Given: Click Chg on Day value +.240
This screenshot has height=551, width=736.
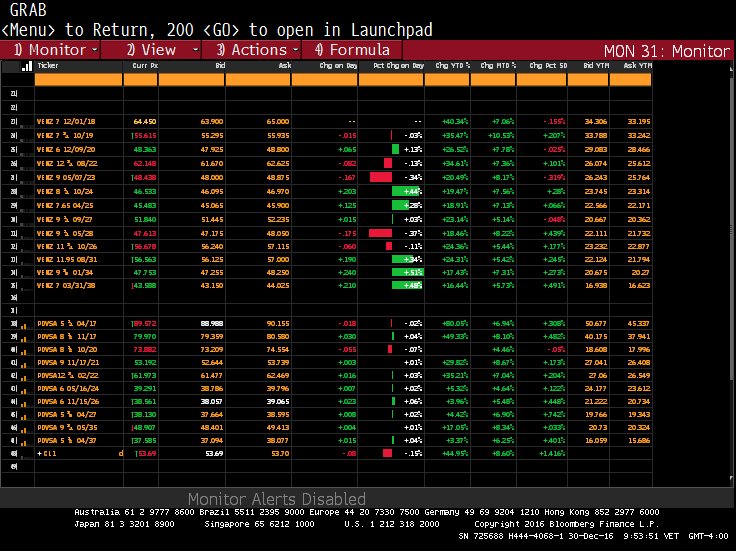Looking at the screenshot, I should (347, 273).
